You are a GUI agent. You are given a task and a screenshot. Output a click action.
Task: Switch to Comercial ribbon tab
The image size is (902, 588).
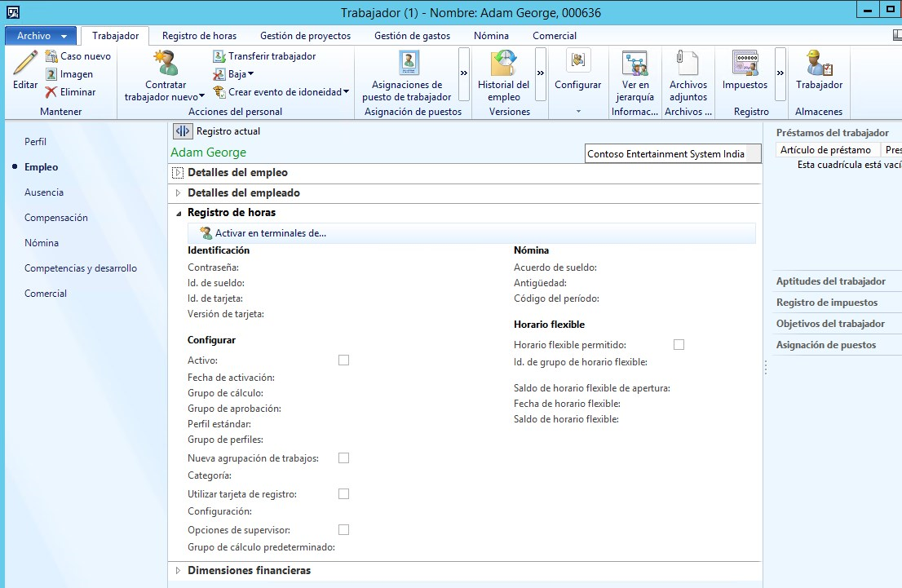(x=555, y=36)
